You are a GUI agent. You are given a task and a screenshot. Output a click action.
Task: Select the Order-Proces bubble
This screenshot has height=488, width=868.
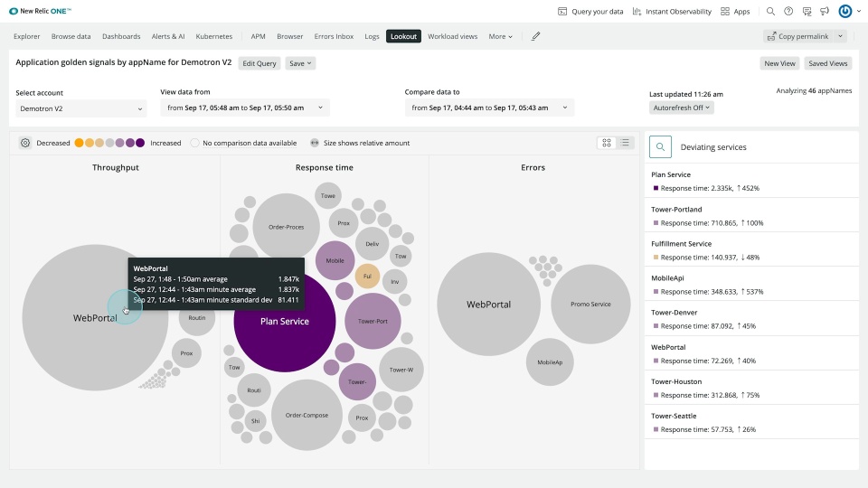[287, 227]
